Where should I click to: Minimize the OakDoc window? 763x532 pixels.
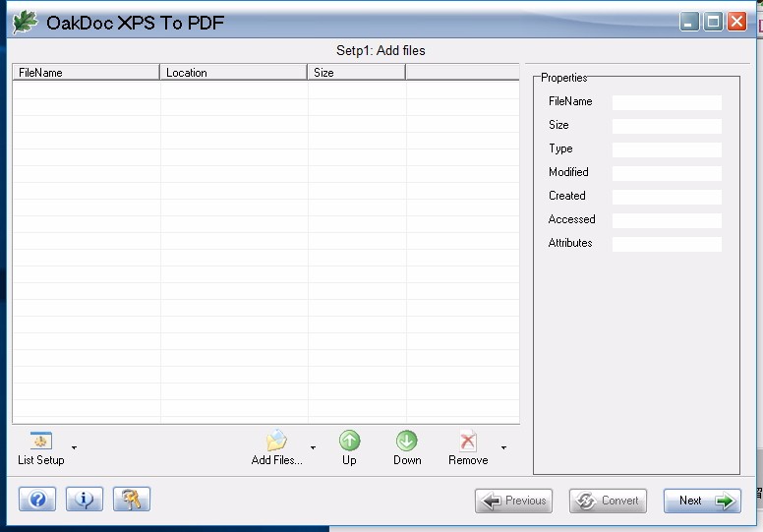pyautogui.click(x=689, y=22)
